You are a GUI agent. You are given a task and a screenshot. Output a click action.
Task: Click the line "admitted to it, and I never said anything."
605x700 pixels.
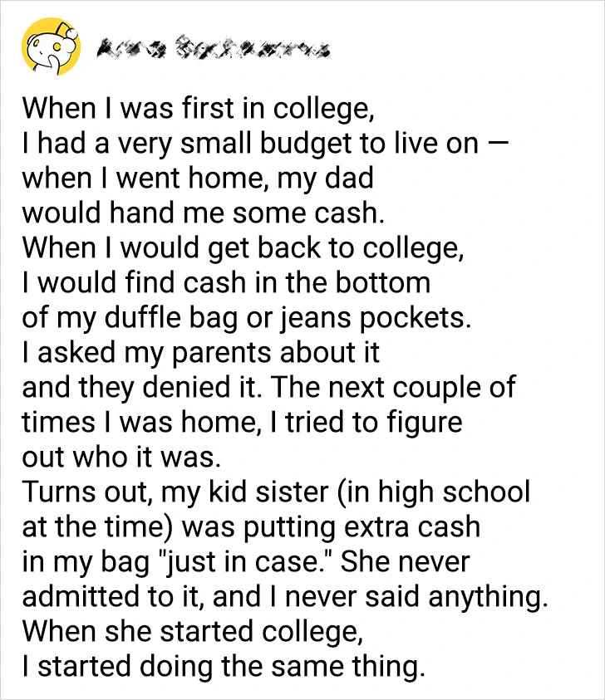tap(284, 597)
